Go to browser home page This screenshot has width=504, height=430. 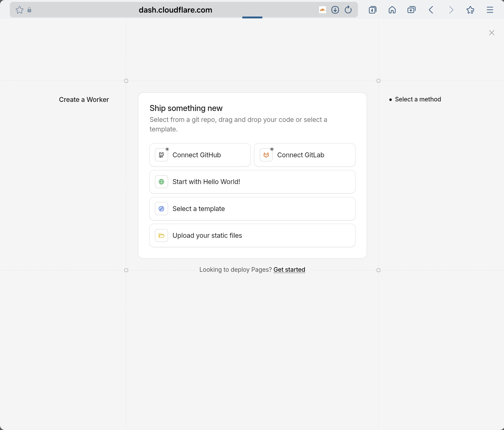[392, 10]
